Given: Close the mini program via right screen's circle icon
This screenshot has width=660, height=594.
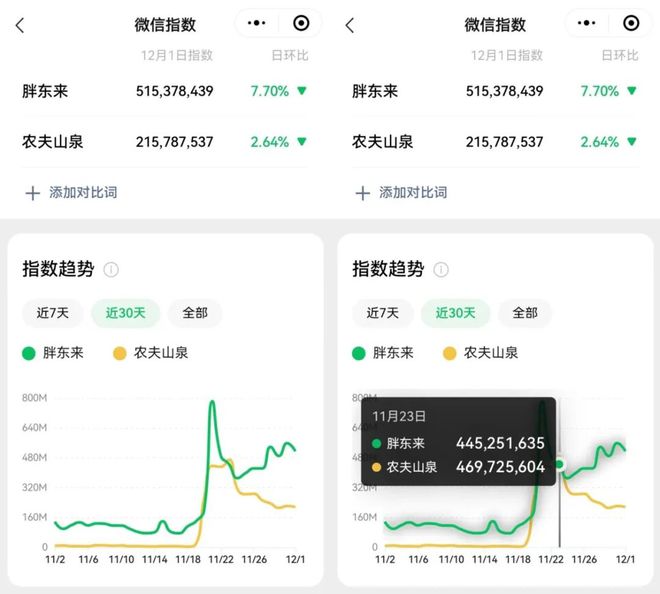Looking at the screenshot, I should (x=631, y=24).
